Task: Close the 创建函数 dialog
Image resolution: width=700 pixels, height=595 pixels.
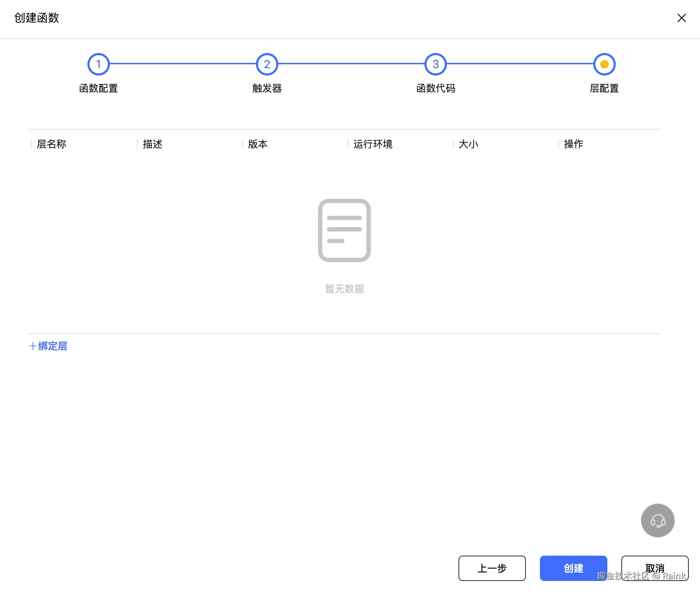Action: click(x=681, y=18)
